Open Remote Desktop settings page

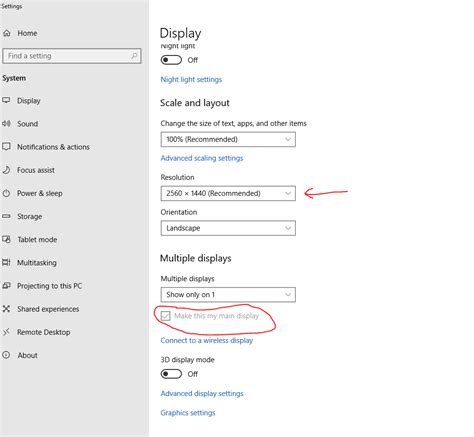point(44,332)
